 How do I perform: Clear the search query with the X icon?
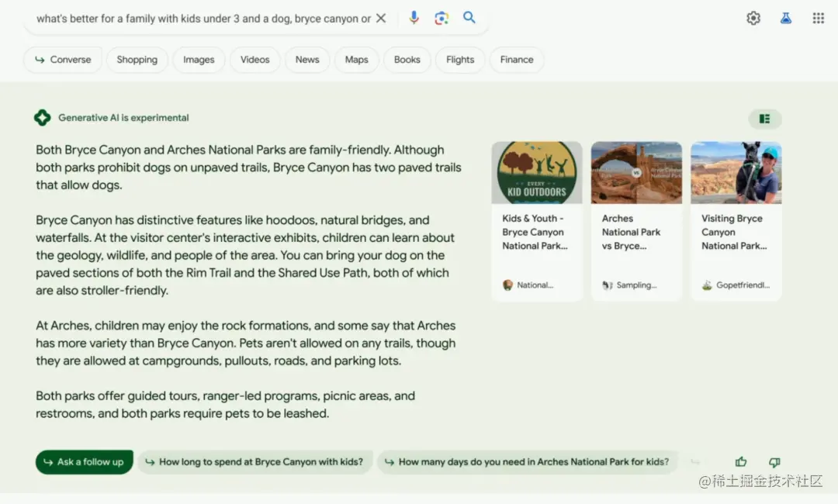pyautogui.click(x=380, y=18)
